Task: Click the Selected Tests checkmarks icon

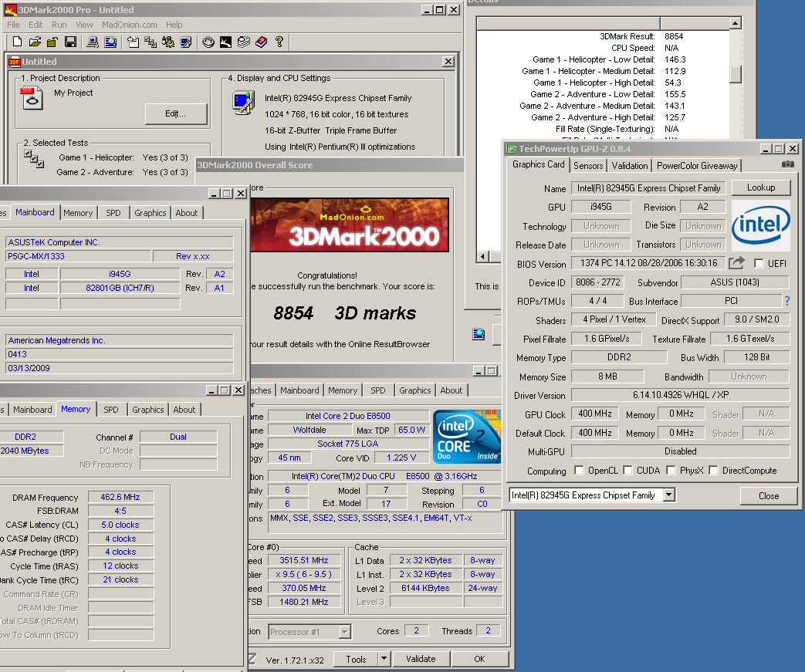Action: pos(34,158)
